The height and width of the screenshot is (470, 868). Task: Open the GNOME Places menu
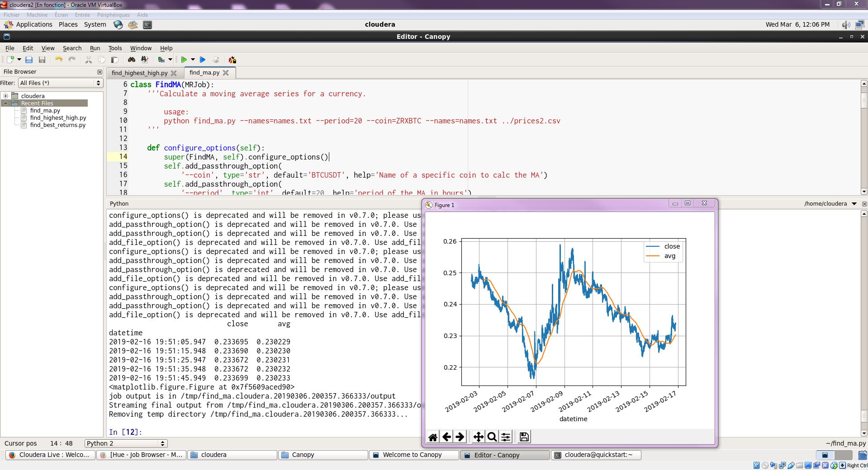point(68,24)
